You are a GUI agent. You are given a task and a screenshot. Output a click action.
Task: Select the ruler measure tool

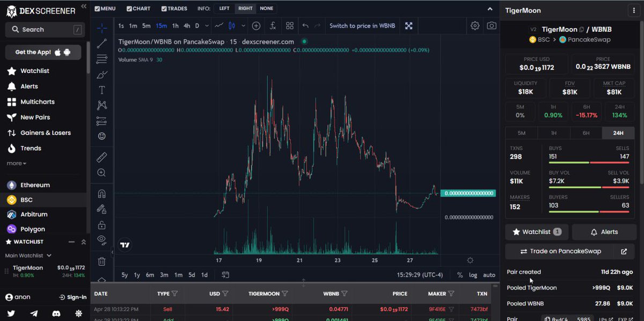[x=101, y=157]
